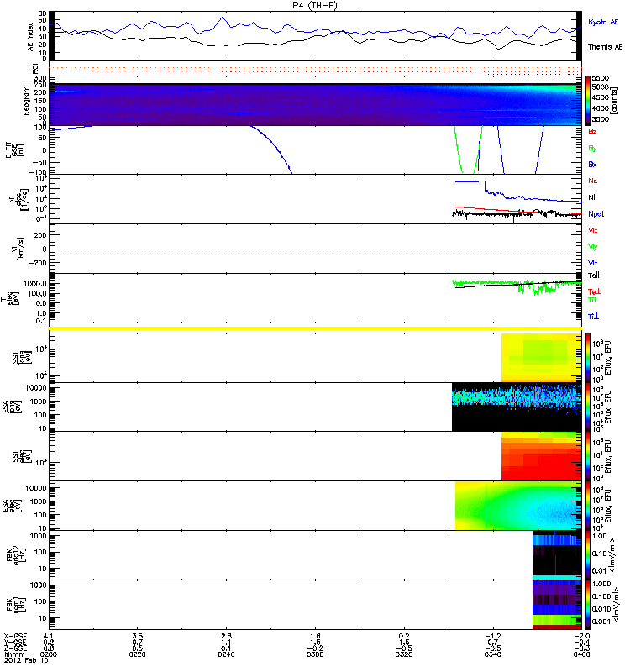This screenshot has width=630, height=672.
Task: Select the Kyoto AE legend label
Action: (x=603, y=22)
